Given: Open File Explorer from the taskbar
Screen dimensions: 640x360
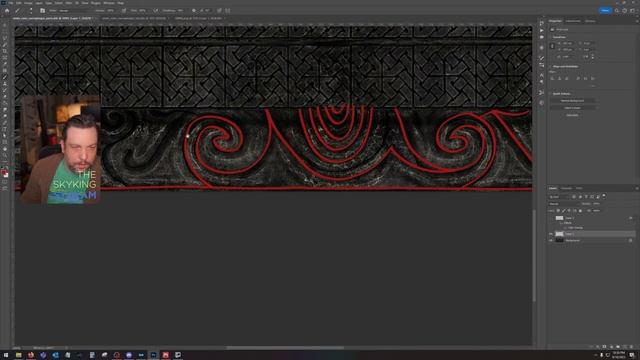Looking at the screenshot, I should pyautogui.click(x=18, y=355).
